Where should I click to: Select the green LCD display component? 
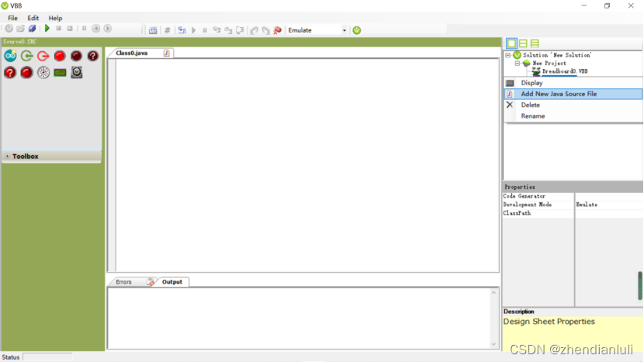coord(60,73)
